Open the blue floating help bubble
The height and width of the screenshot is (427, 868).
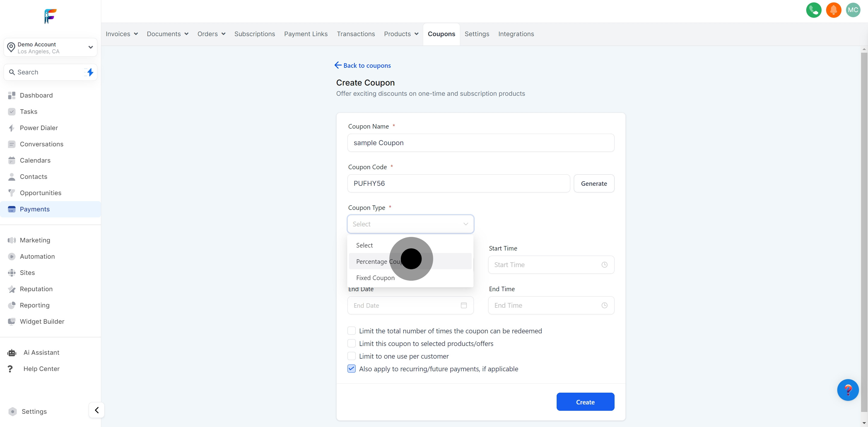(x=848, y=390)
